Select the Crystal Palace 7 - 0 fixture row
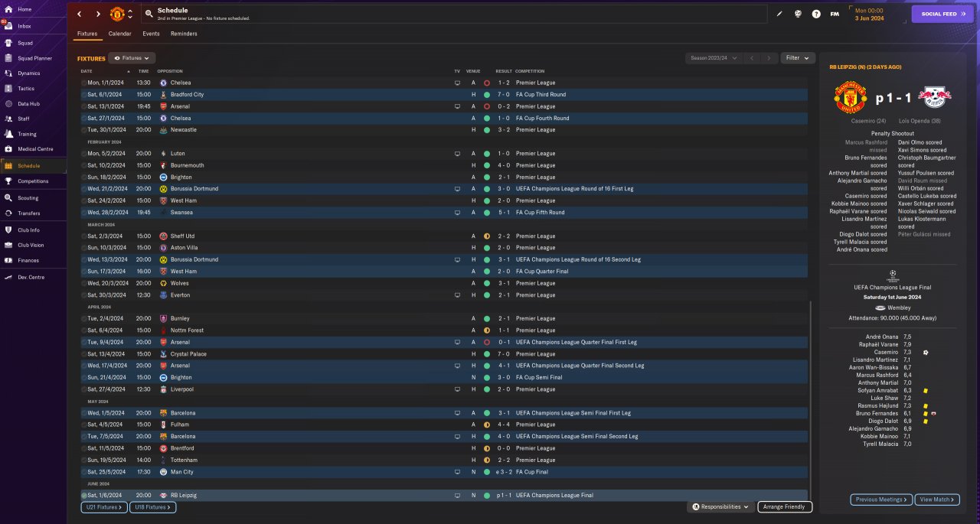Image resolution: width=980 pixels, height=524 pixels. pos(444,354)
